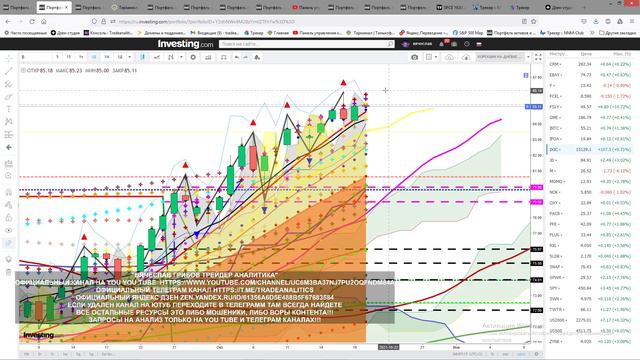Viewport: 640px width, 360px height.
Task: Open the language flag selector
Action: click(479, 44)
